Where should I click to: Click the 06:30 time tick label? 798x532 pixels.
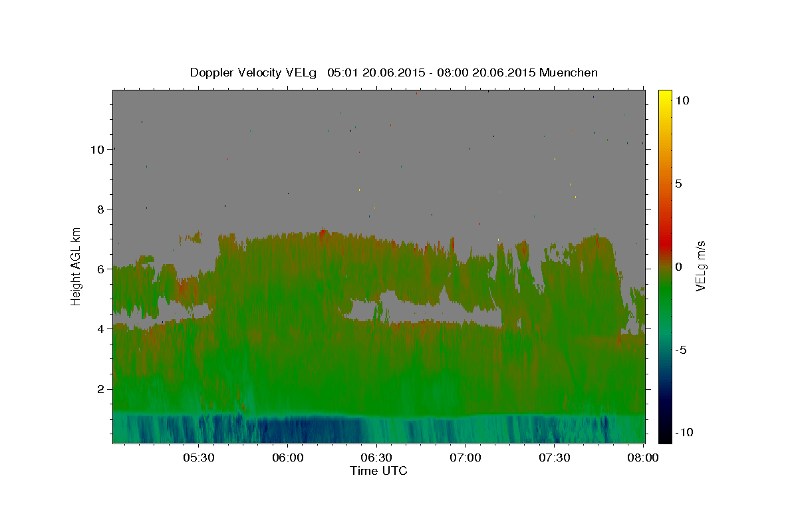376,458
